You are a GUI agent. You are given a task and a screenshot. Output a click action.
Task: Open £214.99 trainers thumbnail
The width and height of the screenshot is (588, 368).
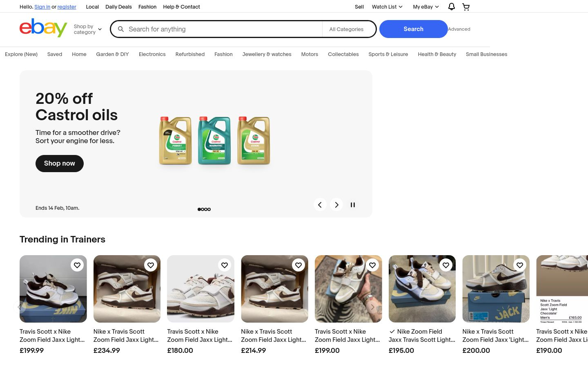(x=274, y=289)
